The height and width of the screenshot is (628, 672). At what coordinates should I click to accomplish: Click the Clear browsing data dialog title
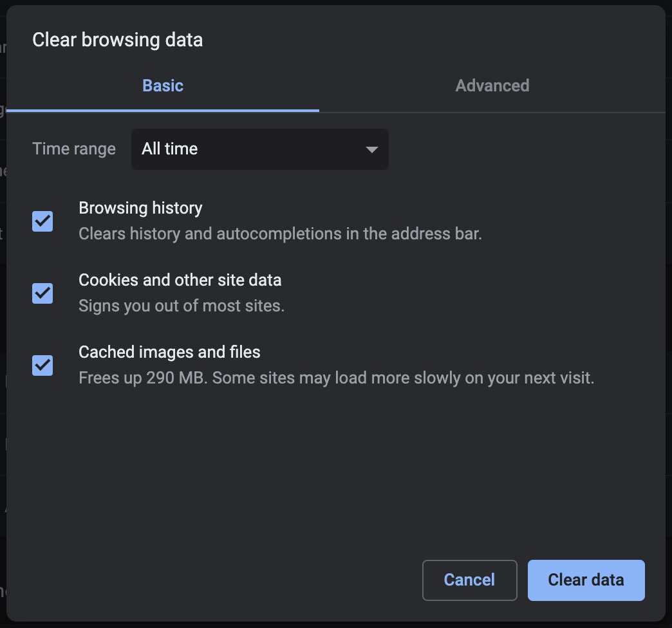coord(117,40)
